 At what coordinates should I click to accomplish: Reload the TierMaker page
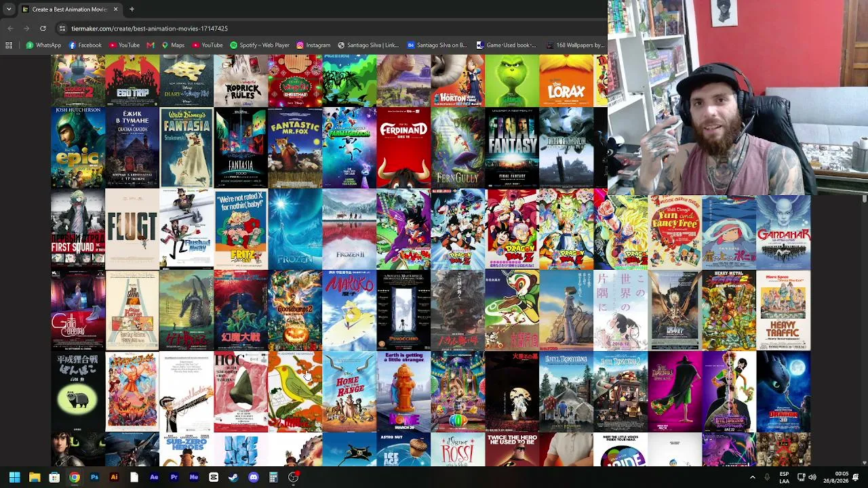tap(43, 28)
